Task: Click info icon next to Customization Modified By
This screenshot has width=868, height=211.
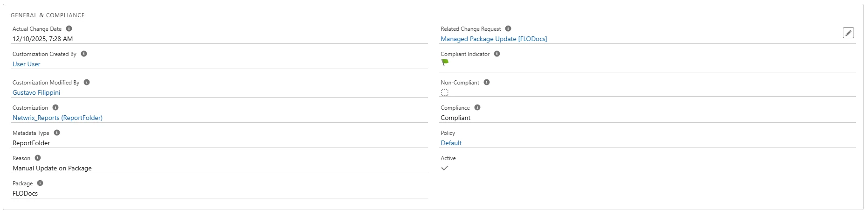Action: [87, 82]
